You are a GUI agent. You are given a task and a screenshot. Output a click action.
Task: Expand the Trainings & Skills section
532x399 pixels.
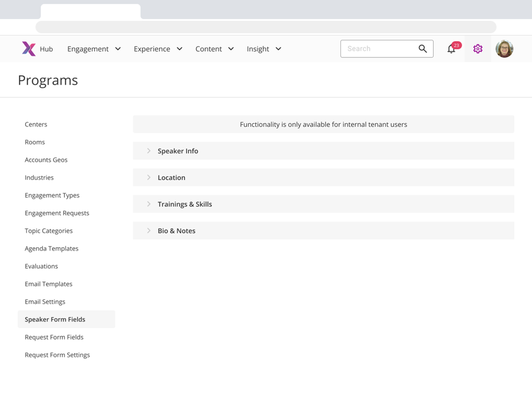pos(184,204)
